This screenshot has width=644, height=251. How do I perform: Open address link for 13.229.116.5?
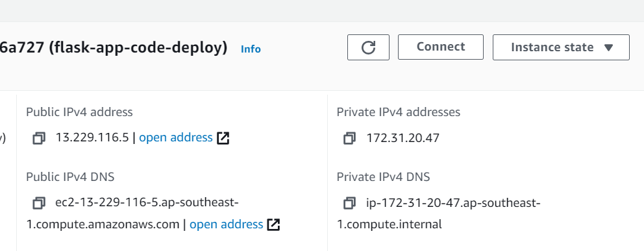pos(176,137)
